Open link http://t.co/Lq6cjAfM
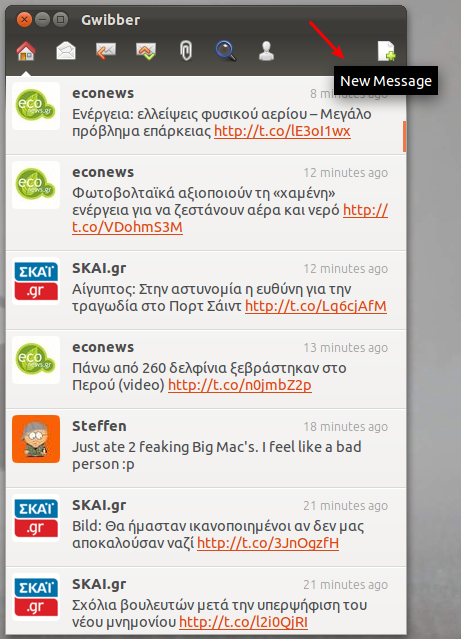The height and width of the screenshot is (639, 461). [x=315, y=306]
